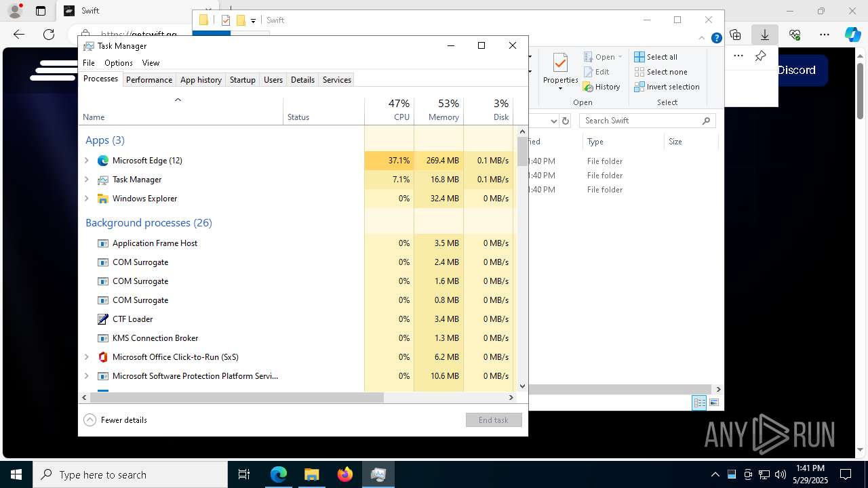The width and height of the screenshot is (868, 488).
Task: Click History in the Explorer ribbon
Action: (601, 87)
